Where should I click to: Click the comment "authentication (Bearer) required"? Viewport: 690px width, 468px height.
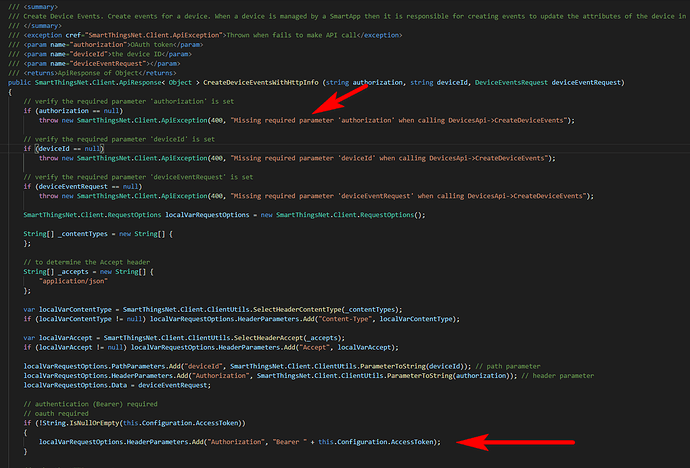[x=90, y=404]
